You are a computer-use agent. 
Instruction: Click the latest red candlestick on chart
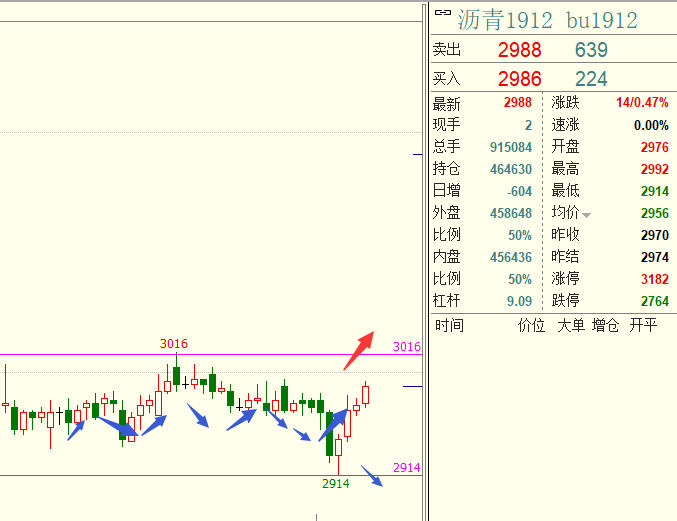tap(366, 395)
